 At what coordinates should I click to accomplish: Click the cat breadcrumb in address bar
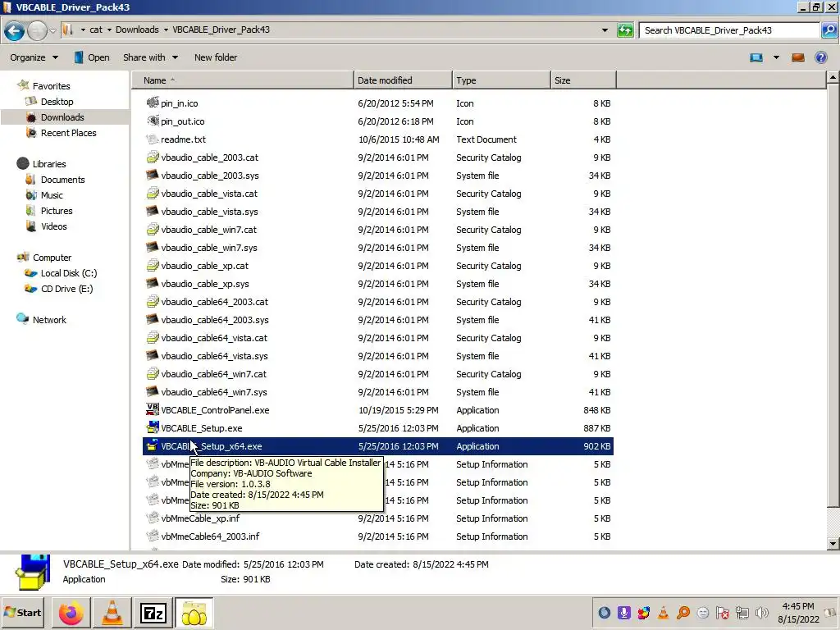pos(96,30)
